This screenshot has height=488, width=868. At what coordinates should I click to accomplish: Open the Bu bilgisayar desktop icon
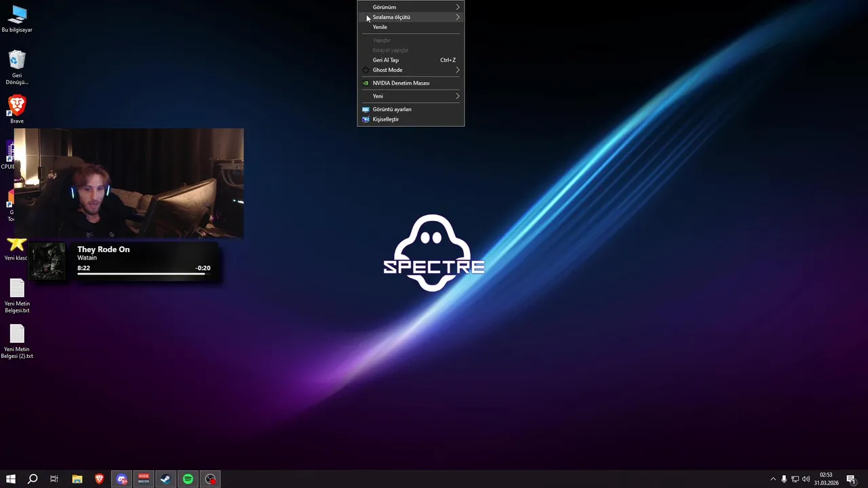[17, 19]
